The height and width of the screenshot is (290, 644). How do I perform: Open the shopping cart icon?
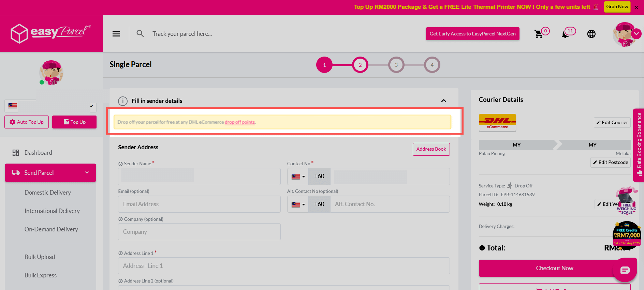pyautogui.click(x=539, y=34)
